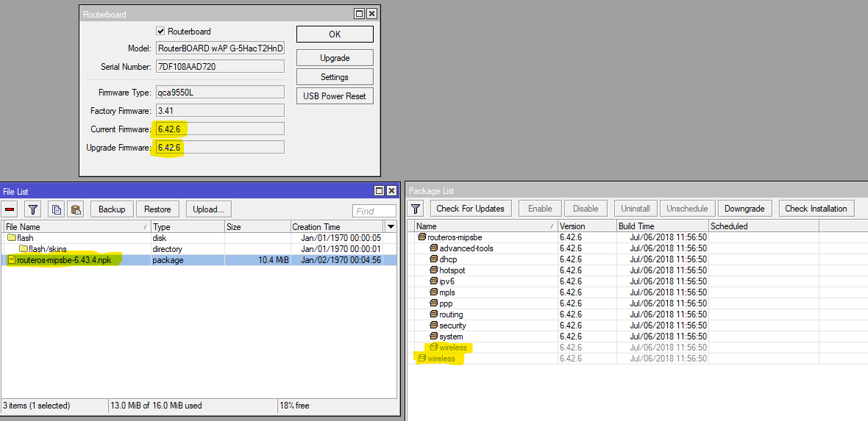Click the top-level wireless package icon
This screenshot has width=868, height=421.
(x=422, y=359)
